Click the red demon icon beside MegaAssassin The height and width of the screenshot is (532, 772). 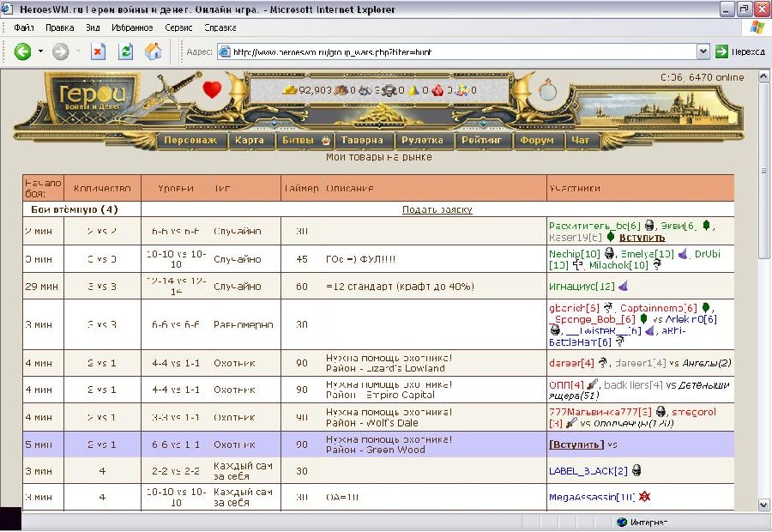tap(643, 497)
